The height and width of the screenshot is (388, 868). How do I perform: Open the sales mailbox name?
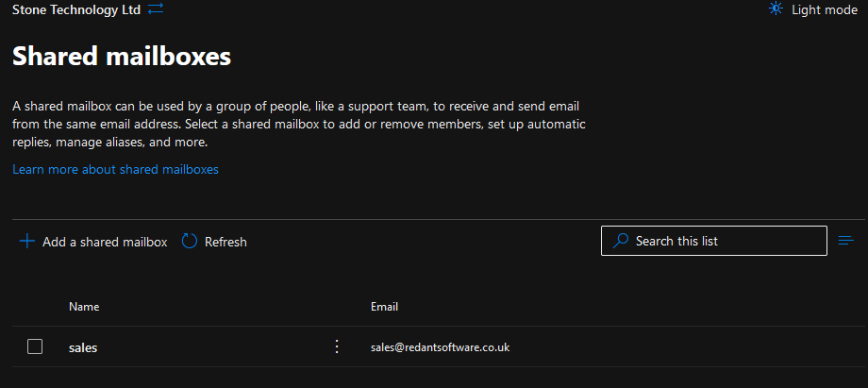(x=83, y=347)
